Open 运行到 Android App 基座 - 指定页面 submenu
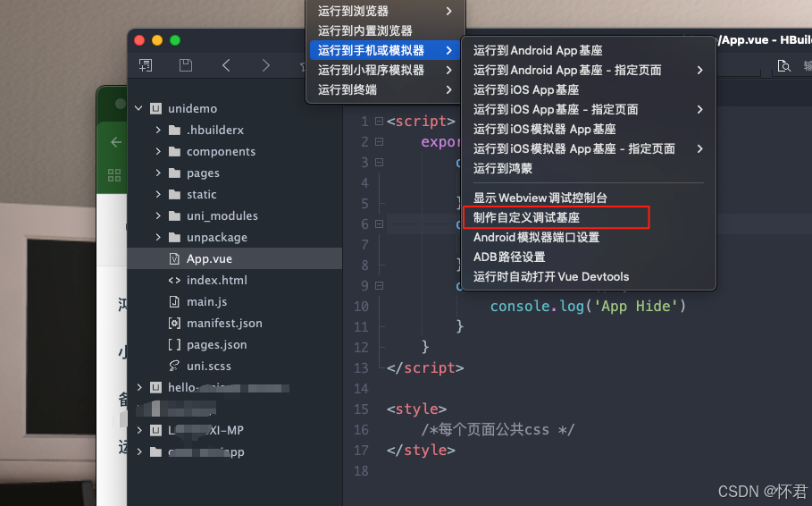Image resolution: width=812 pixels, height=506 pixels. (589, 70)
